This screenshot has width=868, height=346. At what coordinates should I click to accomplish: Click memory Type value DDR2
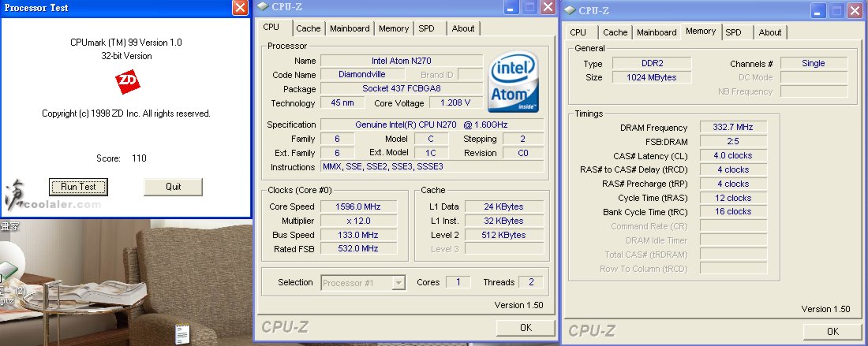652,64
